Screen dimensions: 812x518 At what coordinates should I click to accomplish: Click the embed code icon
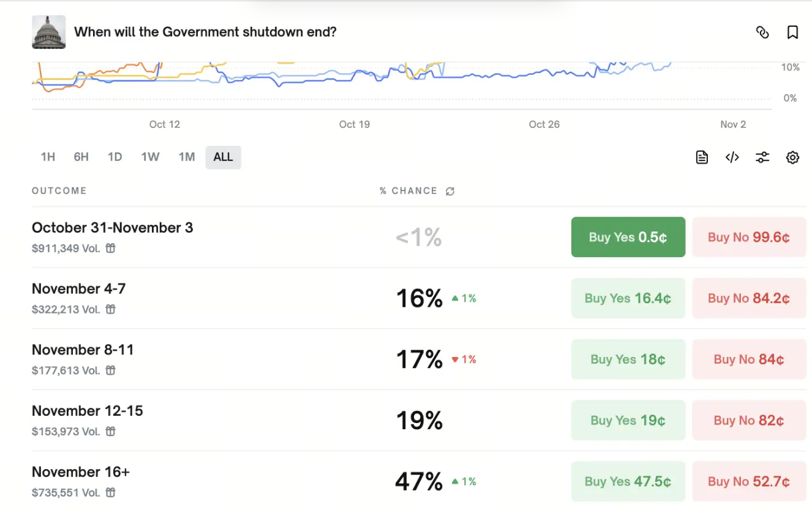[732, 157]
